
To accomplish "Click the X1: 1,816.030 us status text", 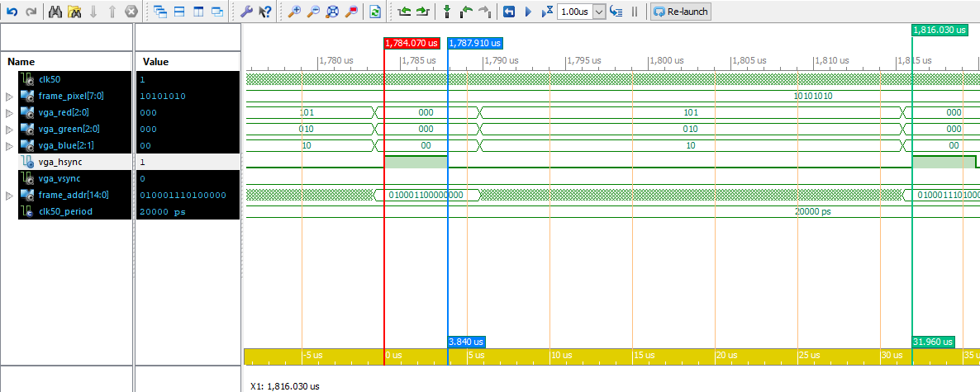I will 284,386.
